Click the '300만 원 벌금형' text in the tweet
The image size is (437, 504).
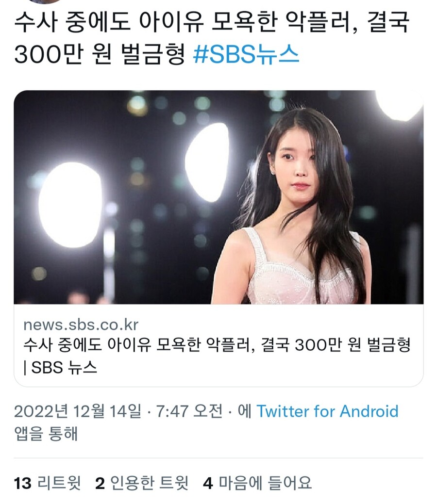tap(100, 54)
